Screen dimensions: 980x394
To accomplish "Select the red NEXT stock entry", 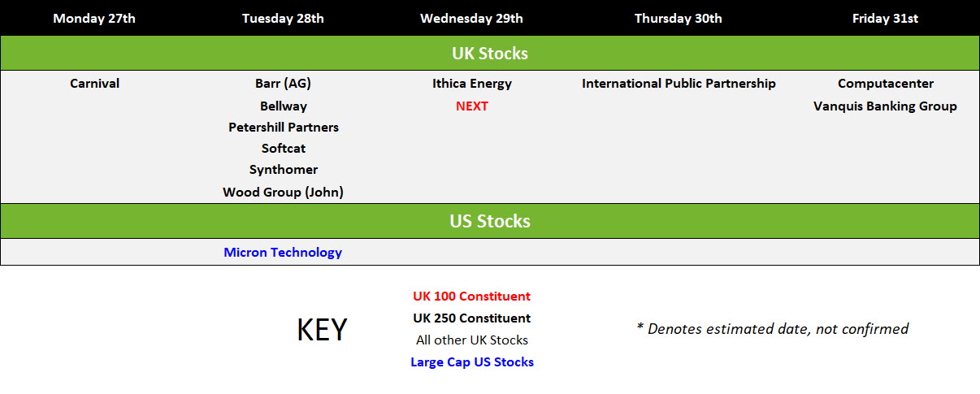I will (x=472, y=106).
